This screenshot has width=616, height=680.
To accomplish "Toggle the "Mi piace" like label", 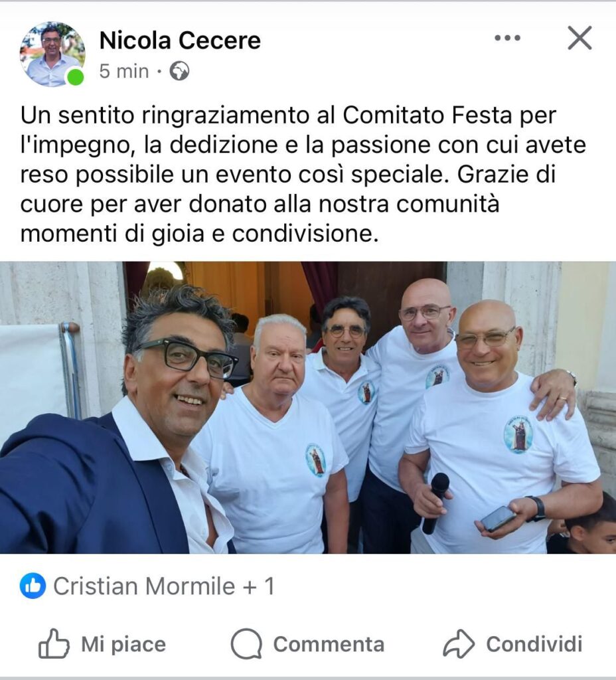I will 123,644.
